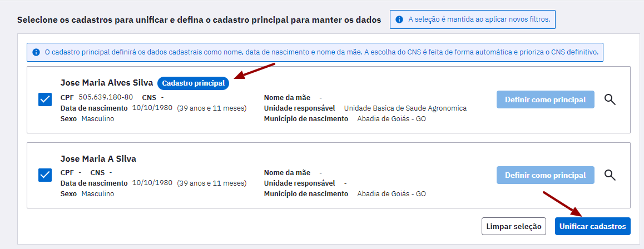Image resolution: width=644 pixels, height=249 pixels.
Task: Select the name Jose Maria A Silva
Action: click(98, 159)
